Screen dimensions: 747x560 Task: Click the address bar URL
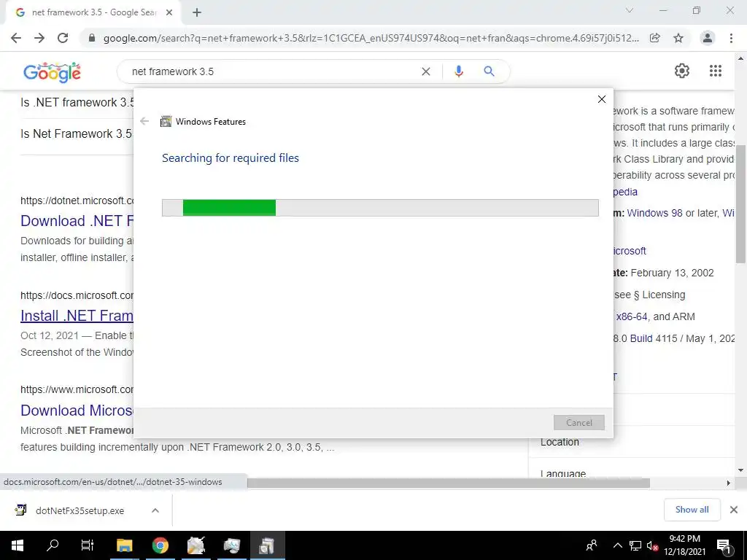tap(371, 38)
